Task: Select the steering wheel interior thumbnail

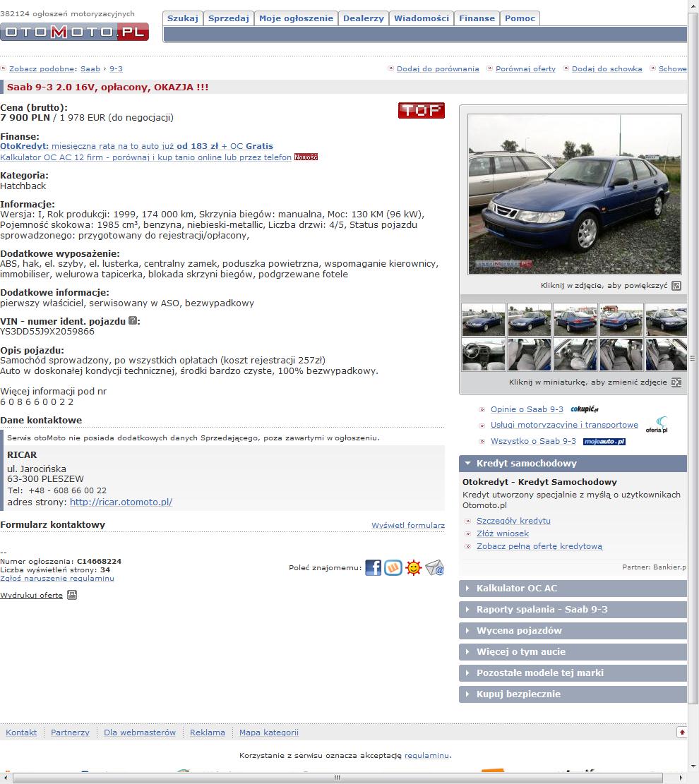Action: coord(484,354)
